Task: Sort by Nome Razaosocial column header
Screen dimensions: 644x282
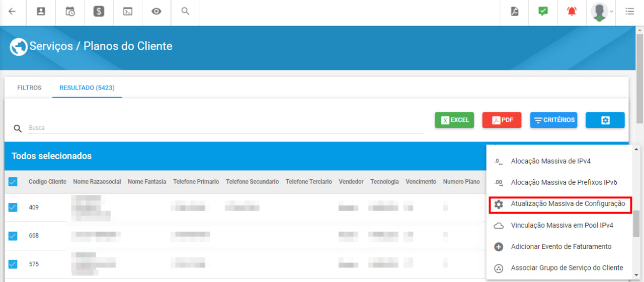Action: (97, 182)
